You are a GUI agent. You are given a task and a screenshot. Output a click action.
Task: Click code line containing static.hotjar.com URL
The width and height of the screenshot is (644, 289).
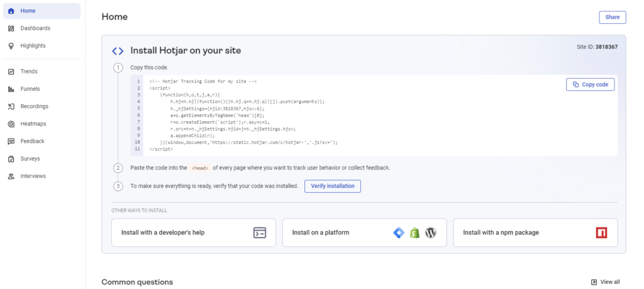click(x=249, y=143)
